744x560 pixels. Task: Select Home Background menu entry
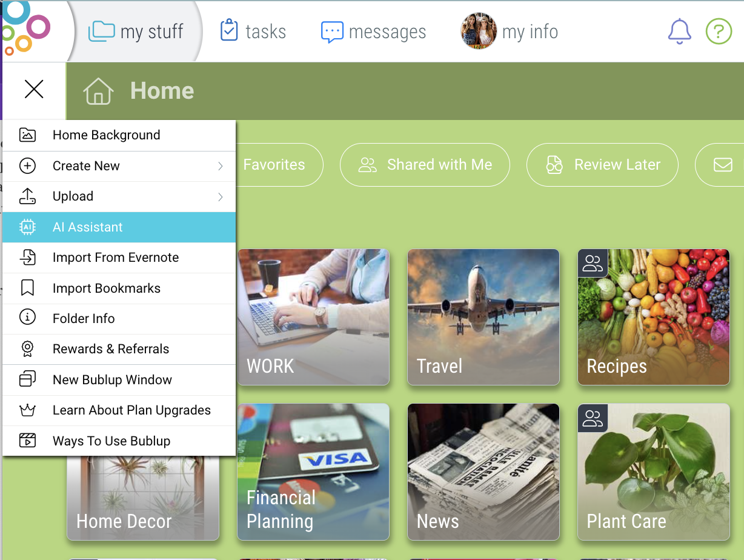tap(119, 135)
